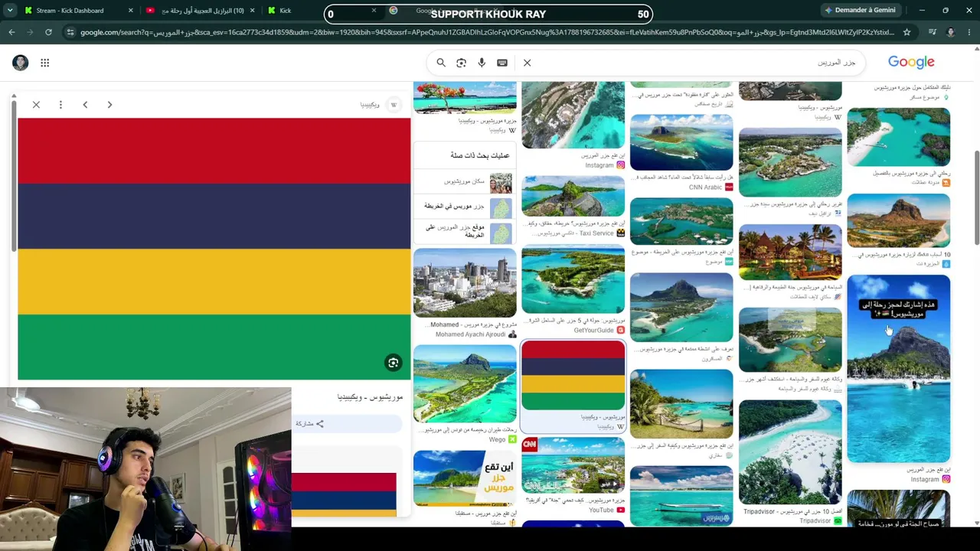Click the address bar URL field
Viewport: 980px width, 551px height.
486,32
